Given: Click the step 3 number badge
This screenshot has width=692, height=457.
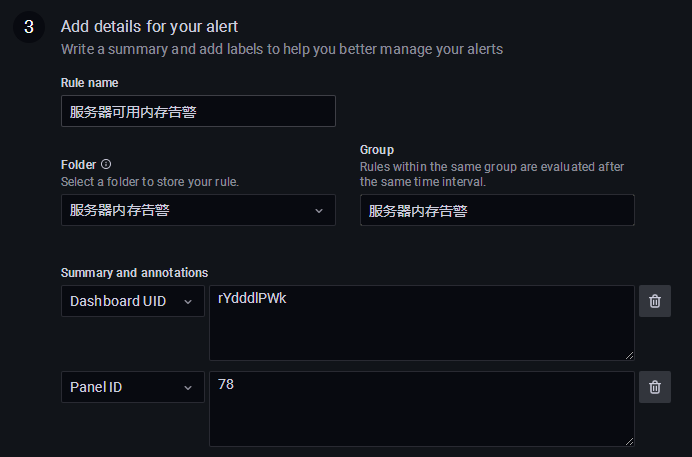Looking at the screenshot, I should point(29,27).
